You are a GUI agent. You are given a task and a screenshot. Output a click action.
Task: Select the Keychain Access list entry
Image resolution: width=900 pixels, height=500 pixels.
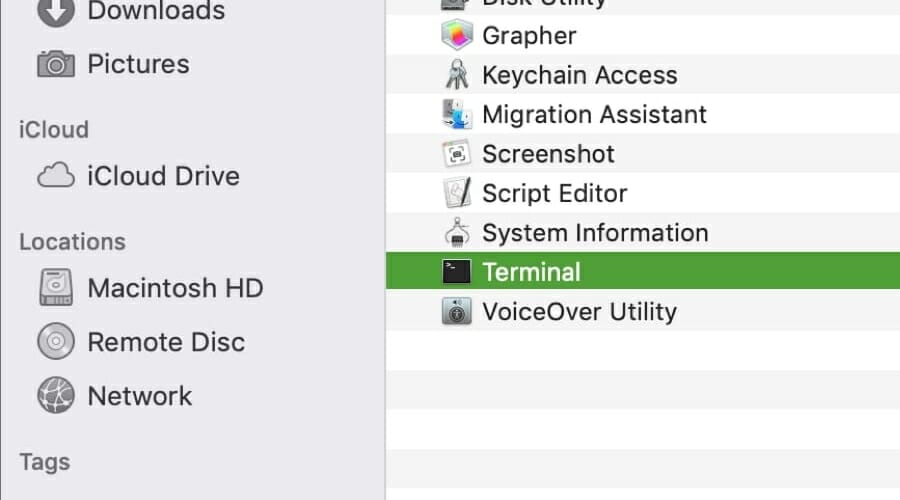pyautogui.click(x=579, y=75)
